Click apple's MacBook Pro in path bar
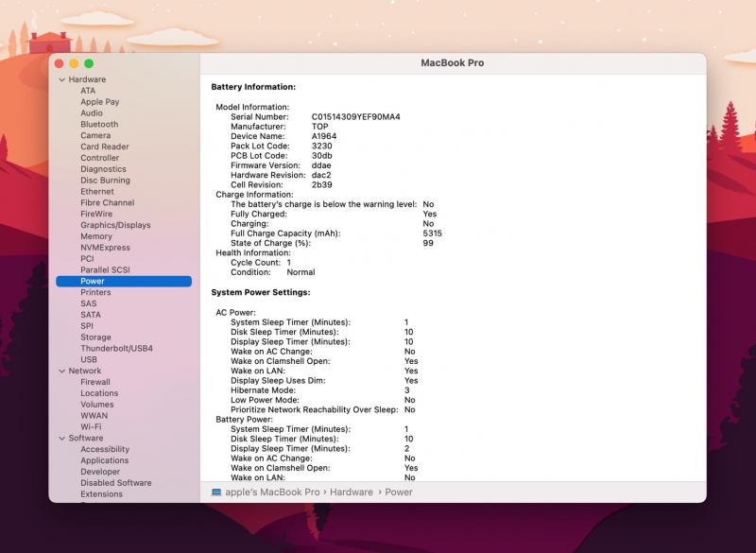 coord(272,493)
